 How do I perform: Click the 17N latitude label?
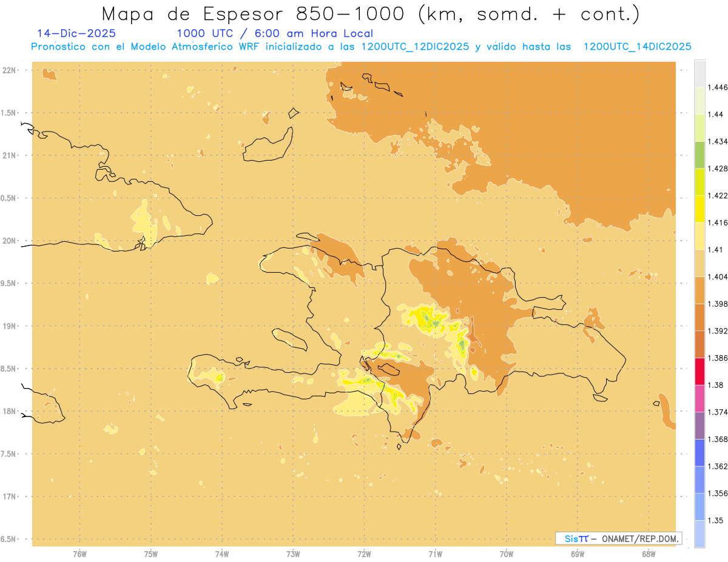pos(10,497)
